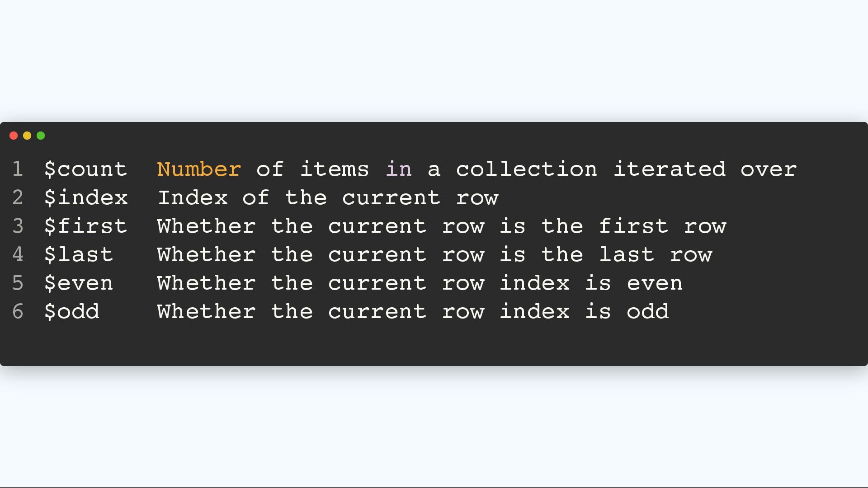Click line number 3 in gutter
The image size is (868, 488).
[x=18, y=226]
